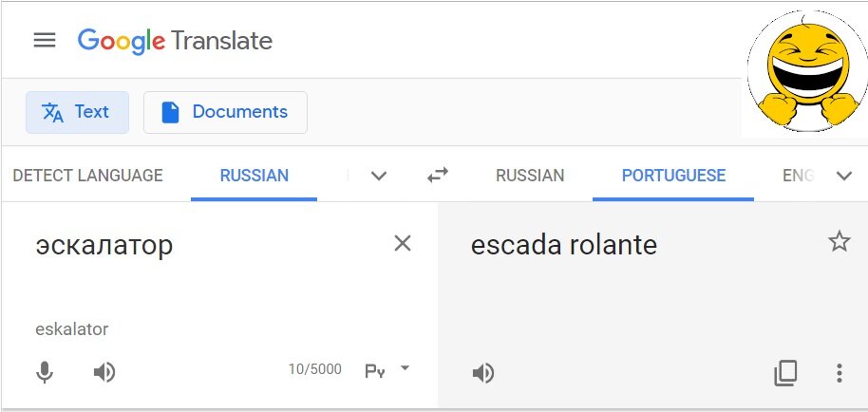Copy the translation to clipboard
This screenshot has width=868, height=412.
pos(785,373)
